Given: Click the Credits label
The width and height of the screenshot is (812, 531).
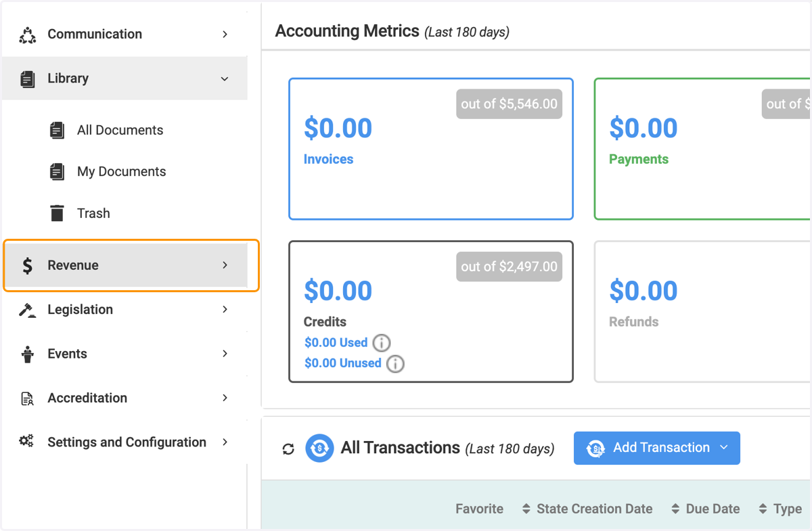Looking at the screenshot, I should tap(325, 322).
